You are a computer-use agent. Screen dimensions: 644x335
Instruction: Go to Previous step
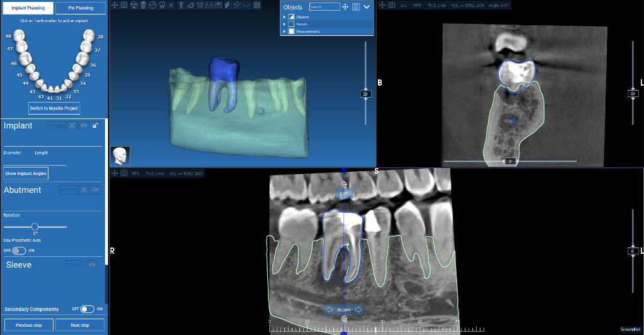coord(29,325)
